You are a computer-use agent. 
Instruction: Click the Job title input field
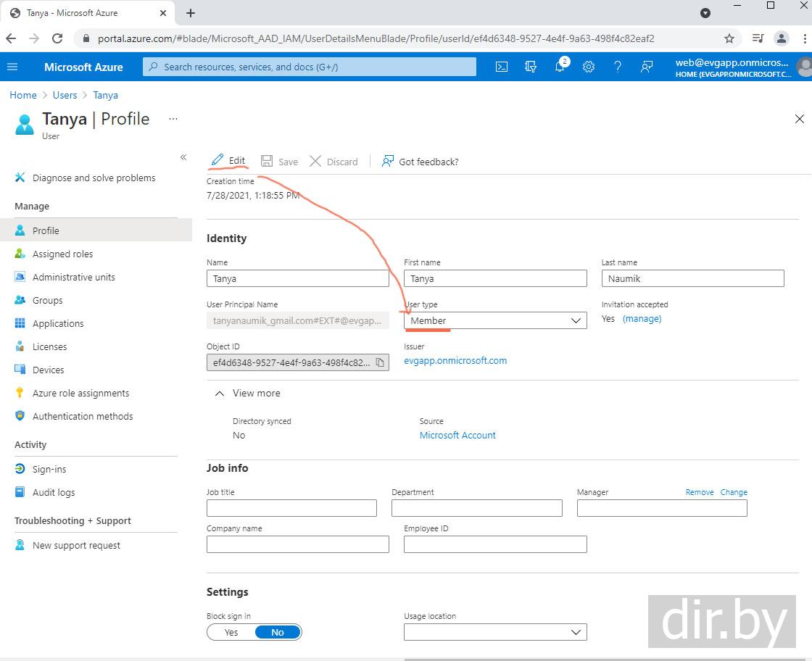tap(291, 507)
